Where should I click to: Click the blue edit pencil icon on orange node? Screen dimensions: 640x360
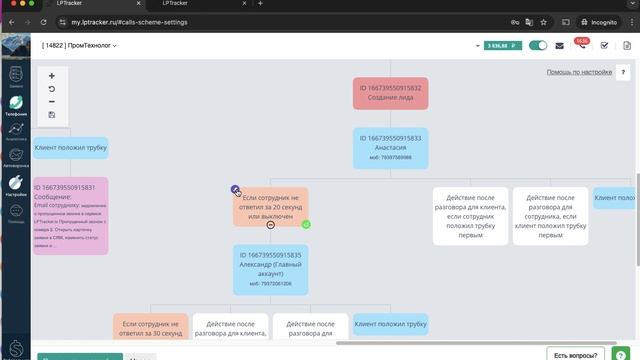pyautogui.click(x=235, y=189)
